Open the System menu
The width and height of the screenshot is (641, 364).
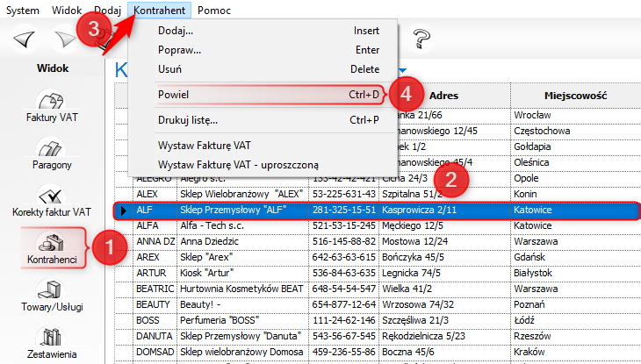(23, 11)
